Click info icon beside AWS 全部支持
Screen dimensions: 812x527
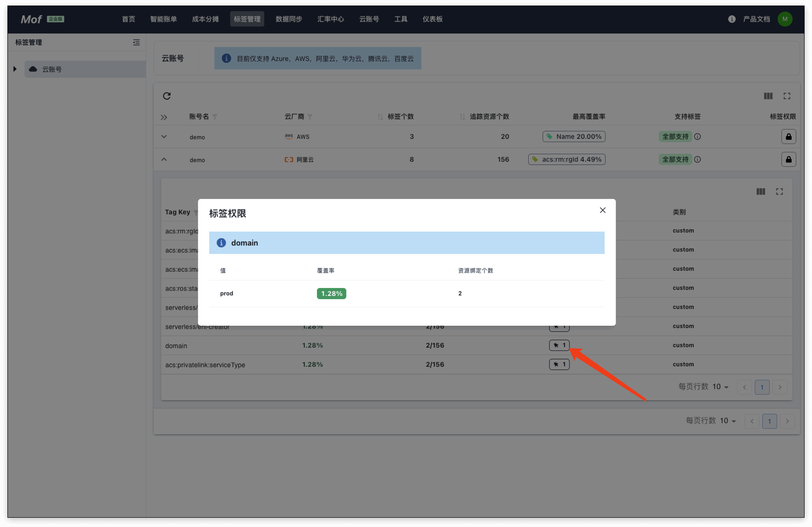coord(697,137)
